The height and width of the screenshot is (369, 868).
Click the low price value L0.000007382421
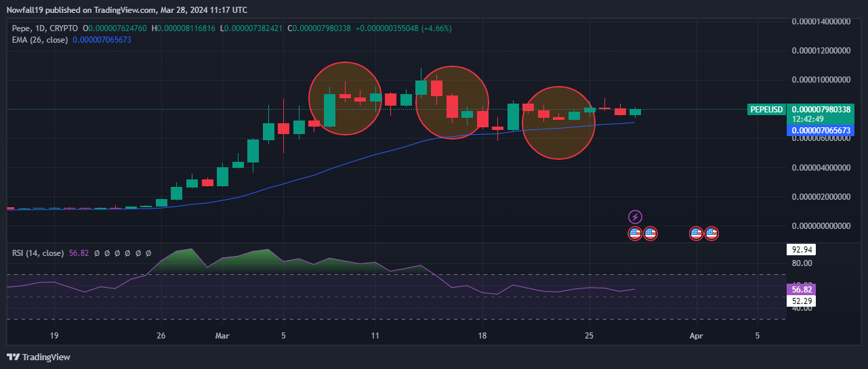click(x=252, y=28)
